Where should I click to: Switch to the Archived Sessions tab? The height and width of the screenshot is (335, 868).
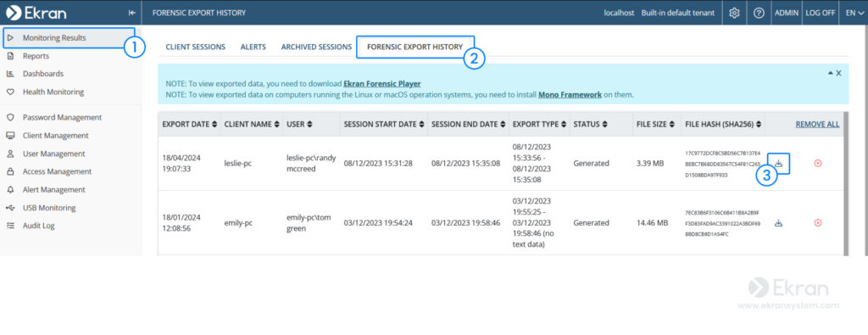pos(316,47)
